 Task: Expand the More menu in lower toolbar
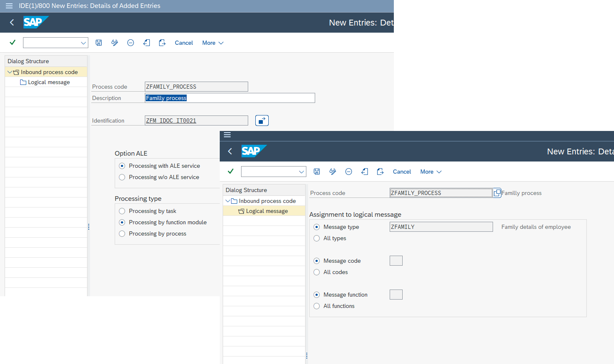431,172
